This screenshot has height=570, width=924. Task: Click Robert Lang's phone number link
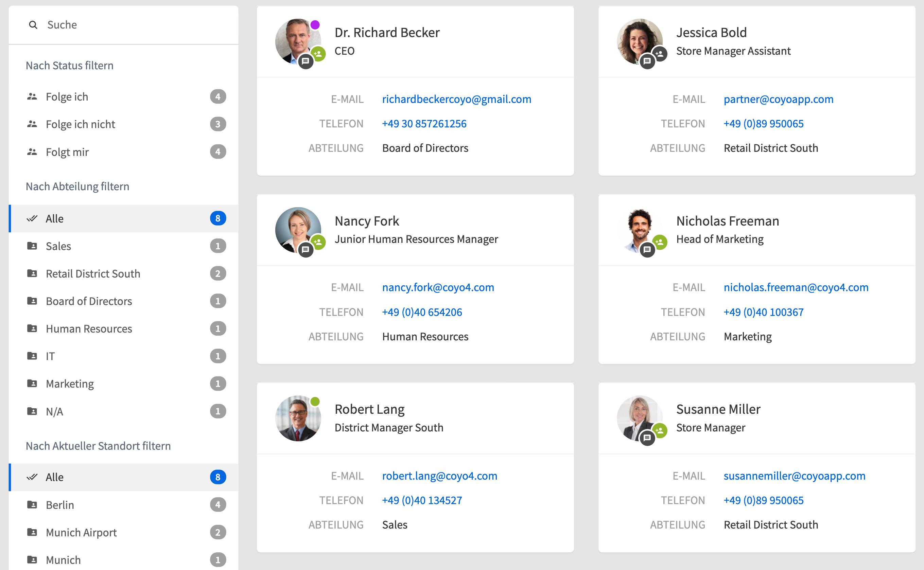tap(422, 500)
